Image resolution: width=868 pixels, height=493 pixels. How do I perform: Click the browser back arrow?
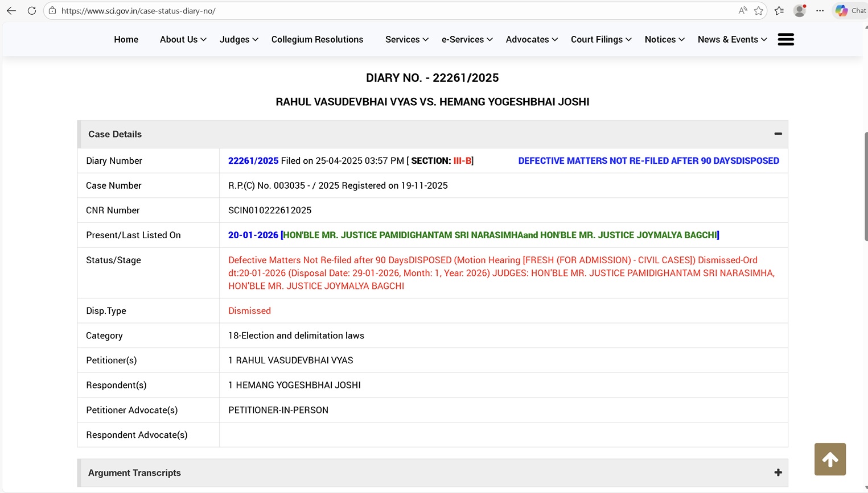11,11
